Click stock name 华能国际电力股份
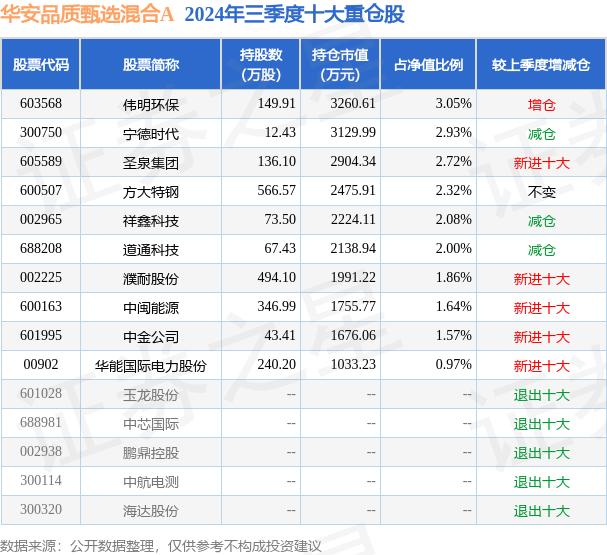Screen dimensions: 607x555 [151, 366]
